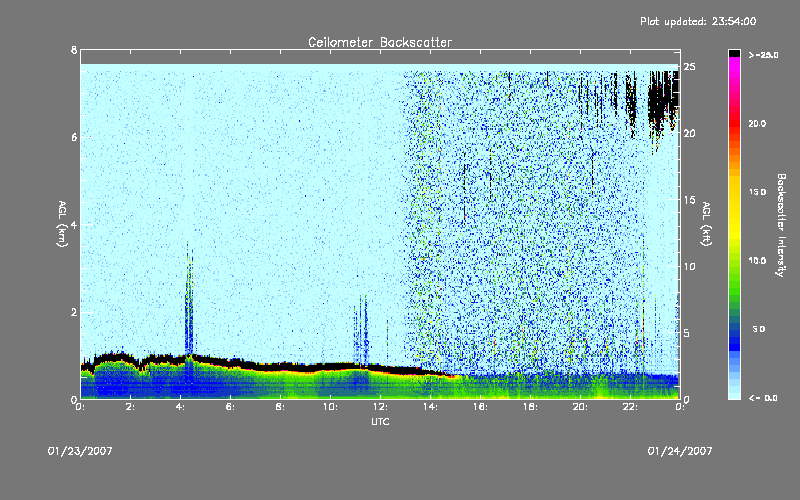Click the '4:' hour tick on UTC axis
This screenshot has height=500, width=800.
tap(181, 407)
